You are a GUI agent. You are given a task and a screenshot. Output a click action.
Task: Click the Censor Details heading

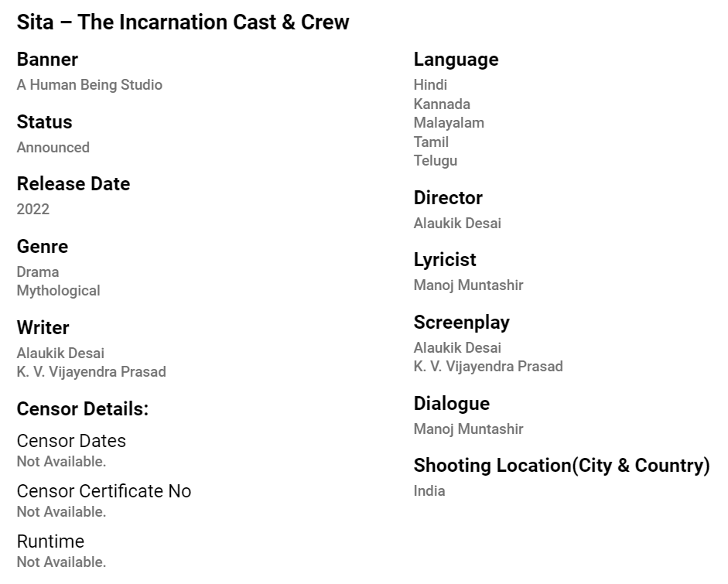[x=83, y=409]
